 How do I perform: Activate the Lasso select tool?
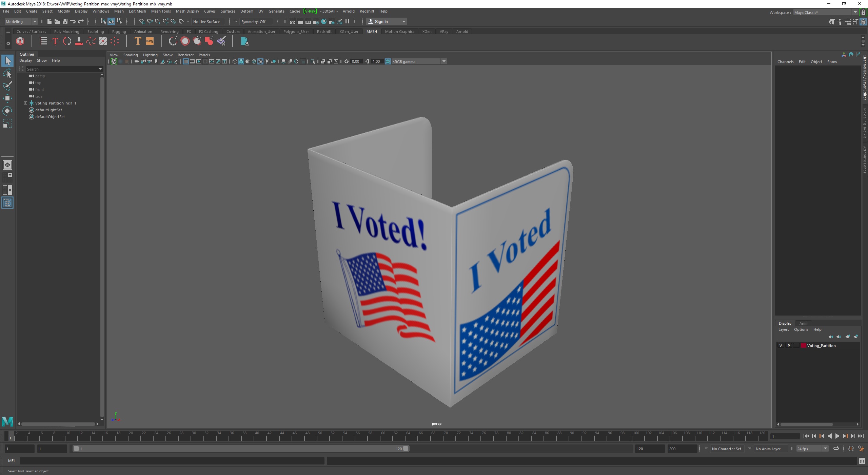pos(7,73)
